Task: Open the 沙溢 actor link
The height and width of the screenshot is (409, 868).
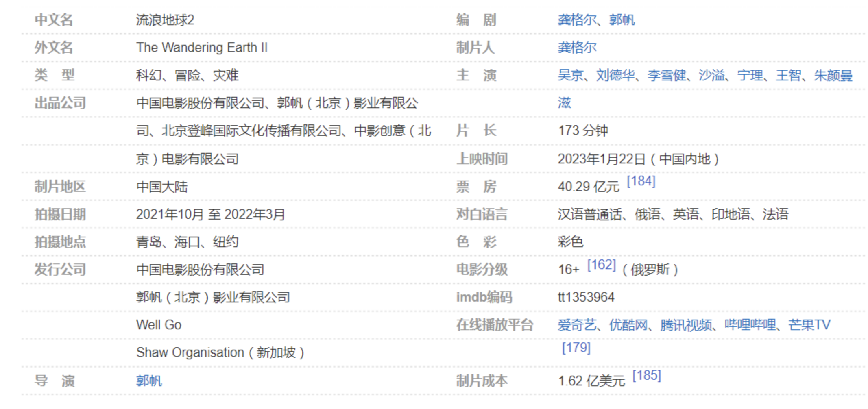Action: click(x=712, y=75)
